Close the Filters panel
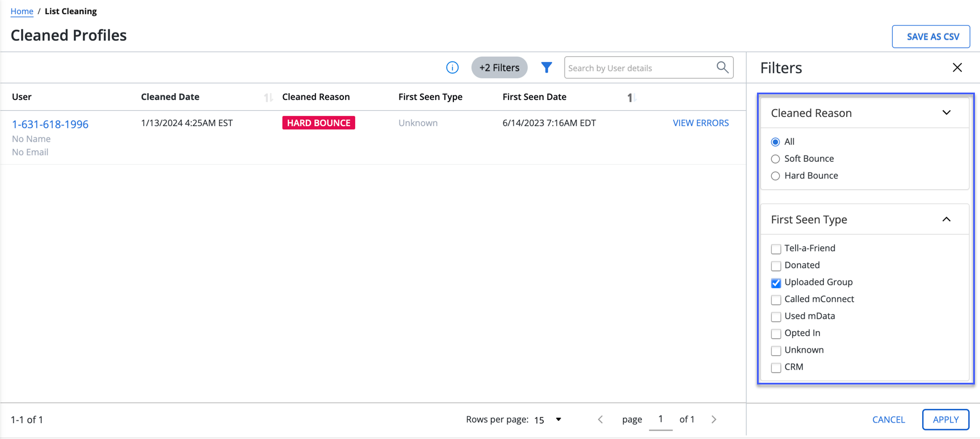 [957, 68]
